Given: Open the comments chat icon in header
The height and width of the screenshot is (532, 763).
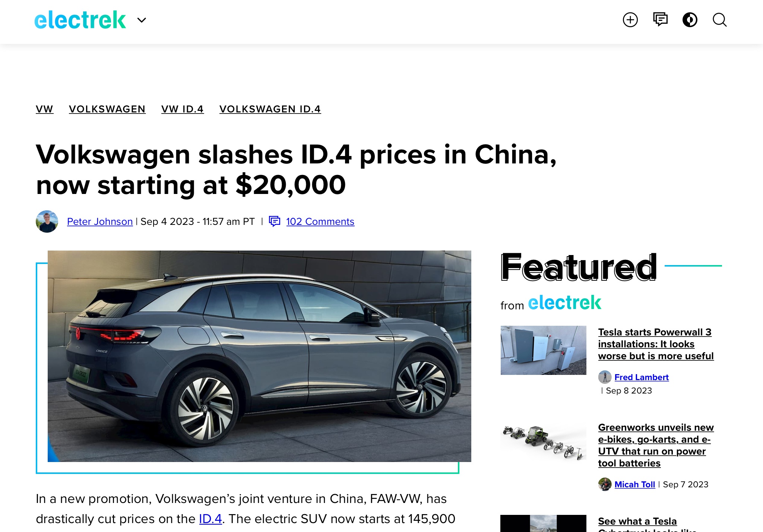Looking at the screenshot, I should (x=660, y=20).
